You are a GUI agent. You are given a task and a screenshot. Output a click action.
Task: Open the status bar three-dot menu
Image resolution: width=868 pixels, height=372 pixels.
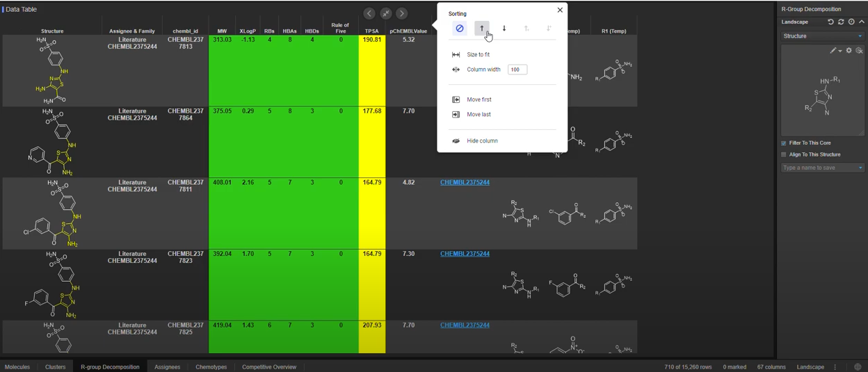coord(835,366)
